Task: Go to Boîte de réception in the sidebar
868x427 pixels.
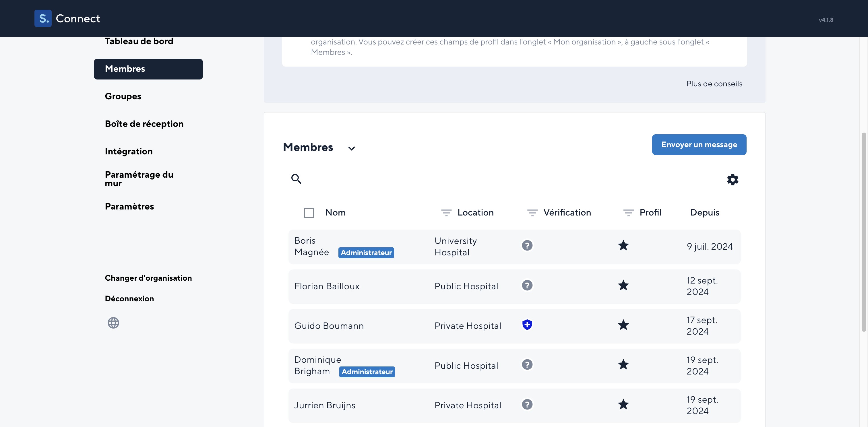Action: pos(144,124)
